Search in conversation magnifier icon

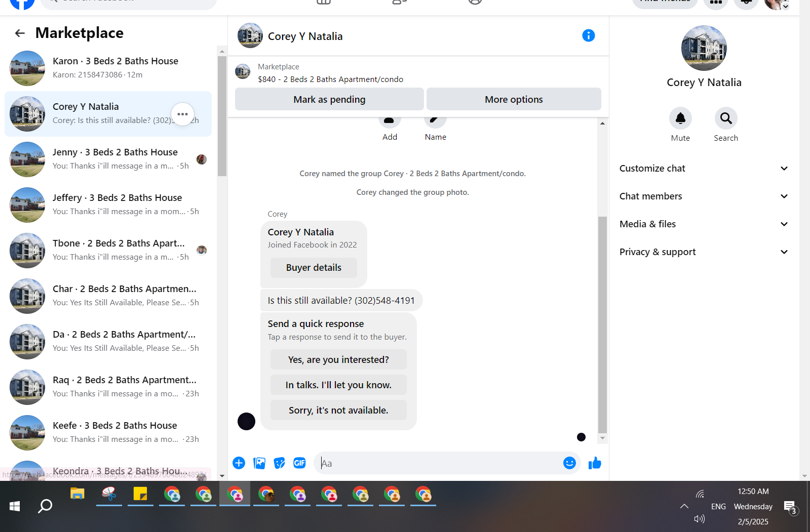726,118
